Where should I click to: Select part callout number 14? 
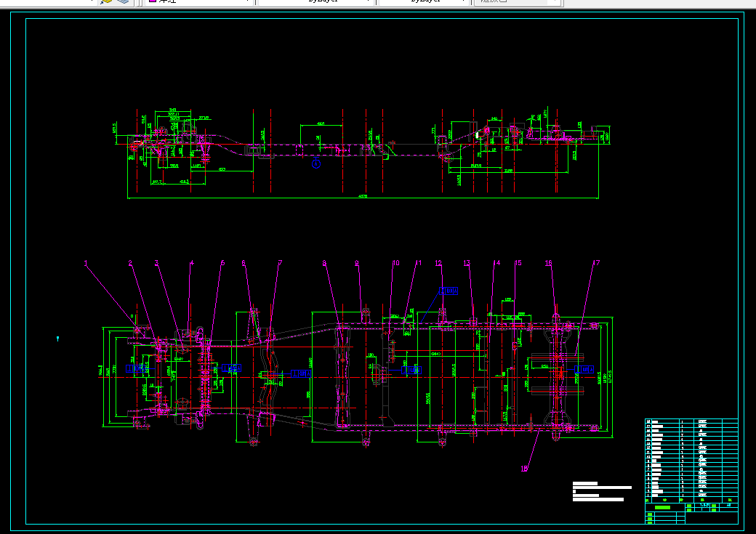(x=496, y=263)
